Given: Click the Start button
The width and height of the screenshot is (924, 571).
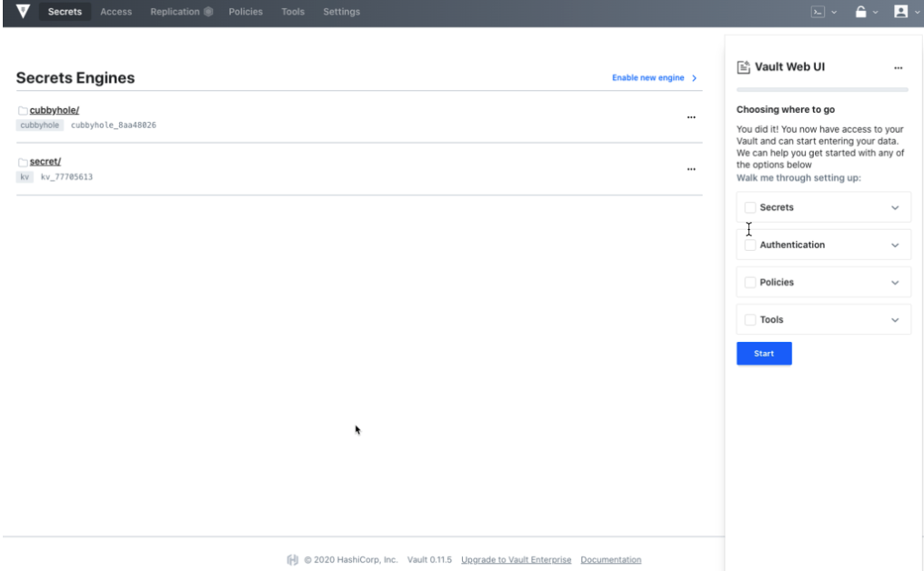Looking at the screenshot, I should 764,354.
